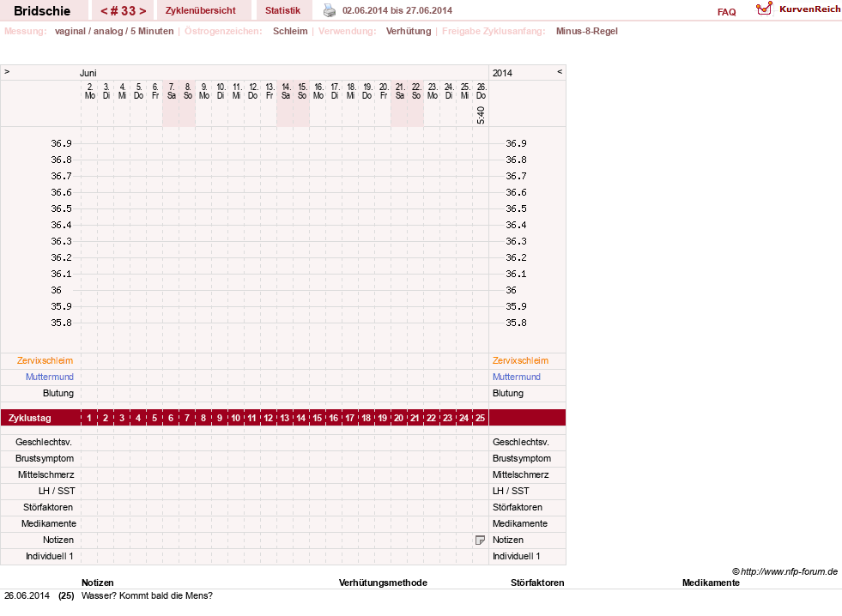
Task: Select the Bridschie tab
Action: click(x=42, y=11)
